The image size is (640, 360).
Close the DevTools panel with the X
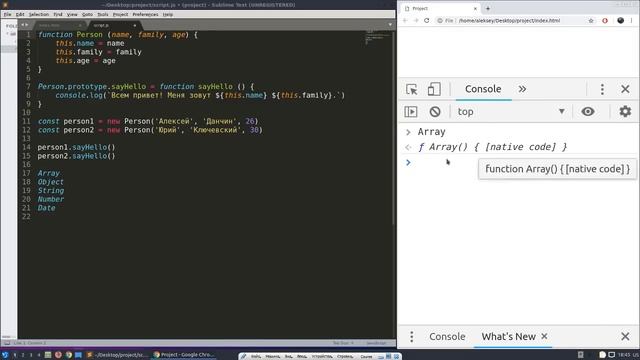625,89
